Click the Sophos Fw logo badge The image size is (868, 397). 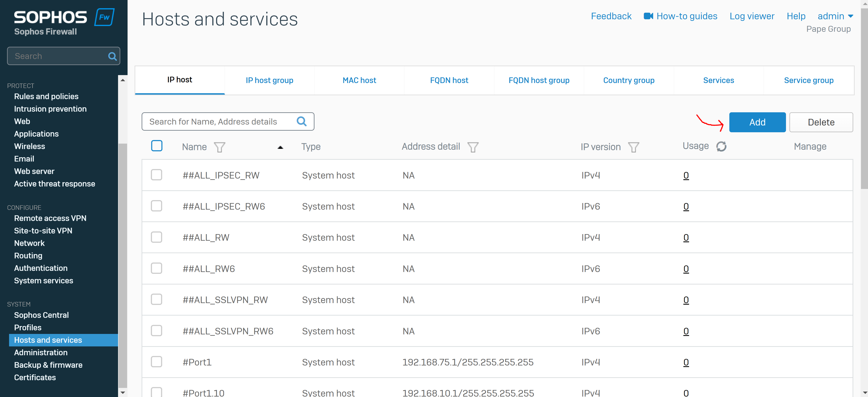[104, 17]
